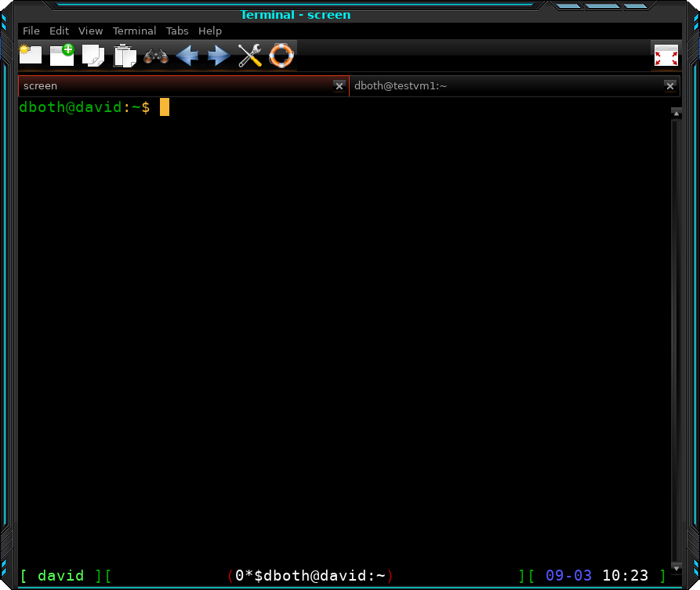The height and width of the screenshot is (590, 700).
Task: Click the david hostname in status line
Action: pos(60,575)
